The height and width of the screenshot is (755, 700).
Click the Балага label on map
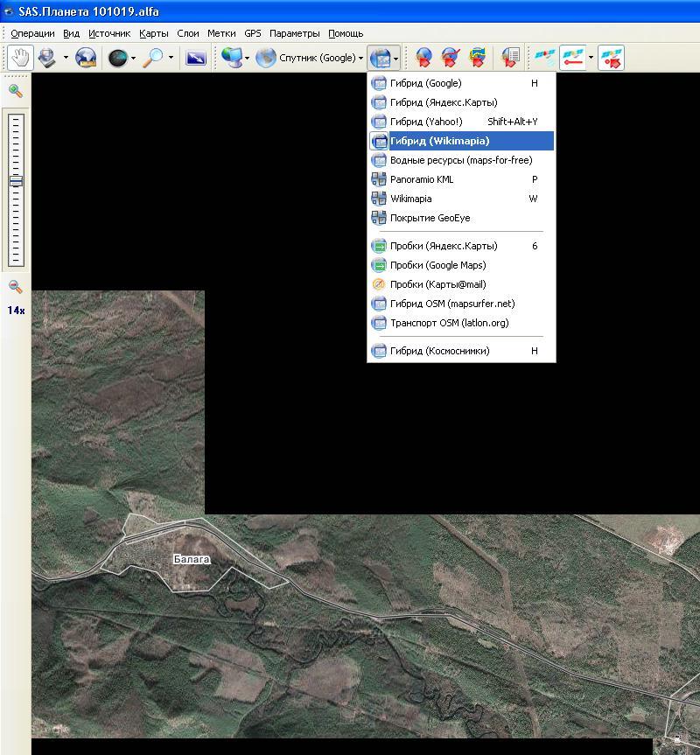click(192, 559)
